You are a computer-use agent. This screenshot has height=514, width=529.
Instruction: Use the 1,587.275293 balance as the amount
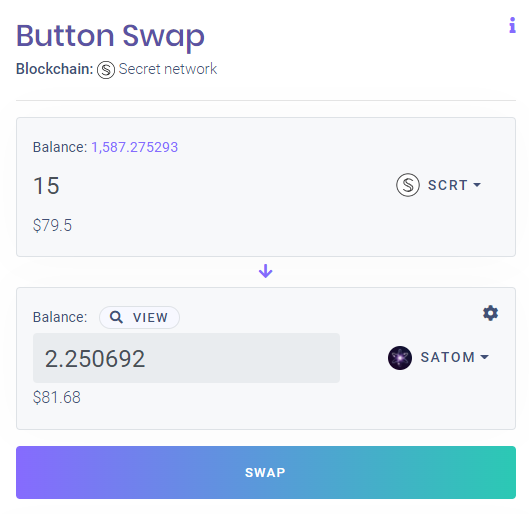[x=134, y=147]
